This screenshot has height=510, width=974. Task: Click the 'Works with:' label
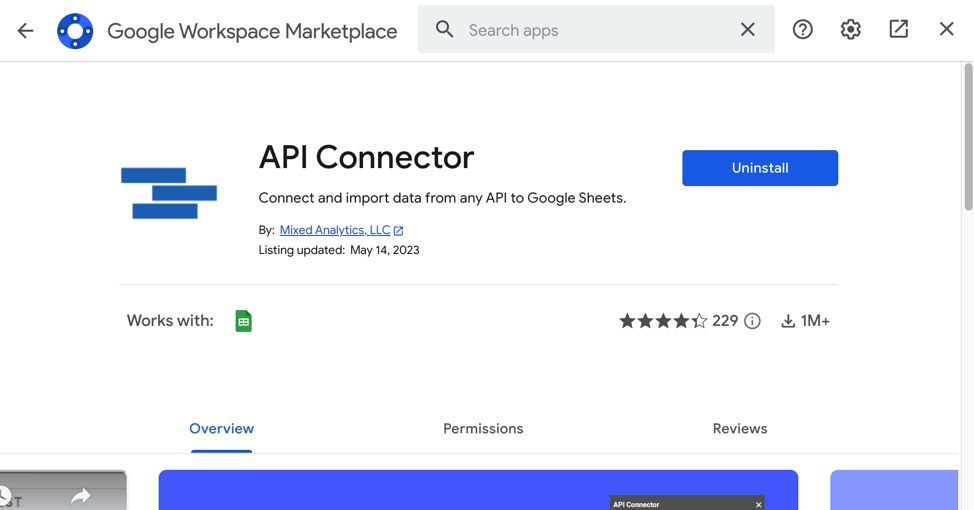click(x=170, y=321)
